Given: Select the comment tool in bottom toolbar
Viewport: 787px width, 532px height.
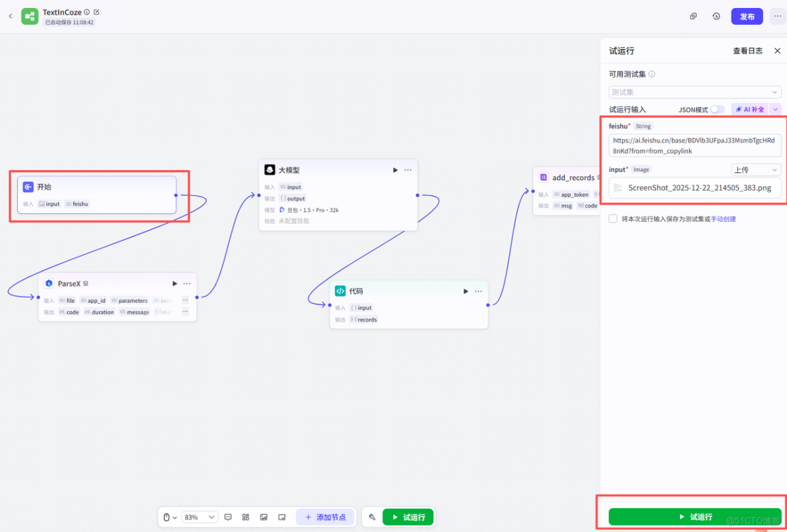Looking at the screenshot, I should pos(229,517).
